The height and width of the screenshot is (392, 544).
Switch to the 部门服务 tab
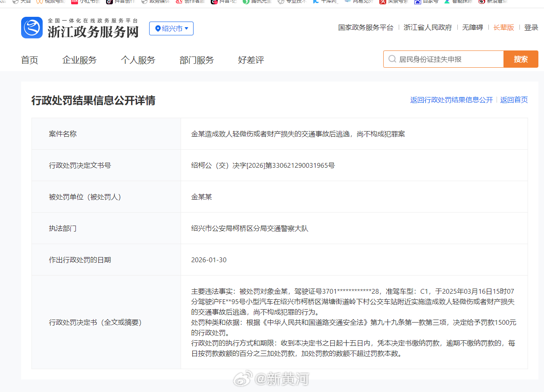tap(197, 60)
